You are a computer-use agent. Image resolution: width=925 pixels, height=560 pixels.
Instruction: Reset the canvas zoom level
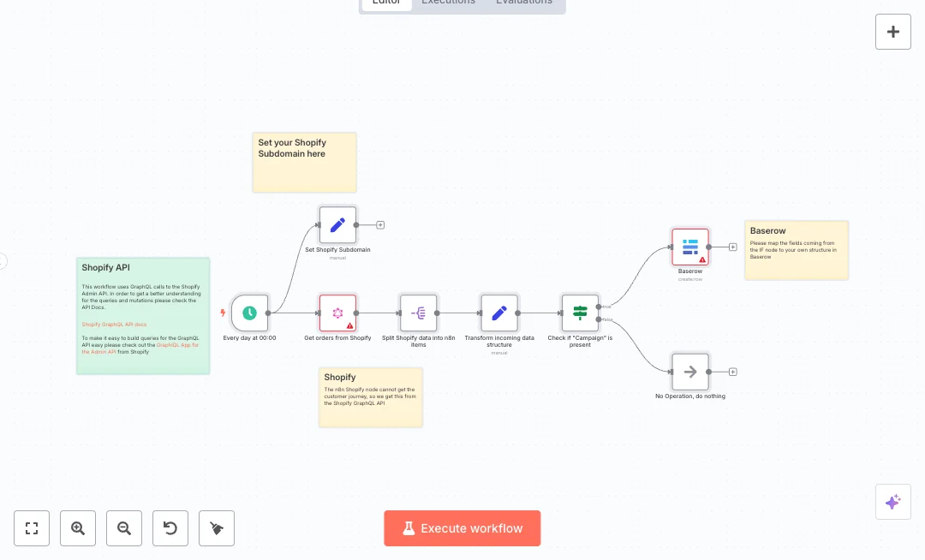click(170, 528)
